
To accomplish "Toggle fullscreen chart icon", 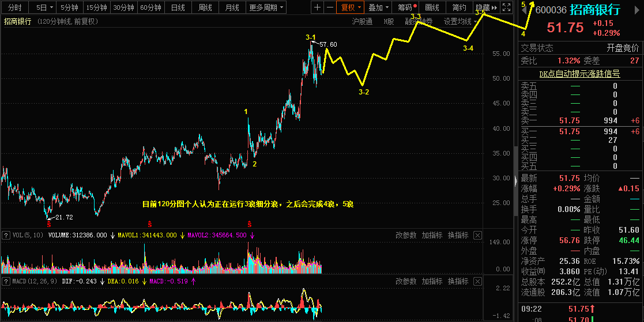I will click(x=506, y=7).
